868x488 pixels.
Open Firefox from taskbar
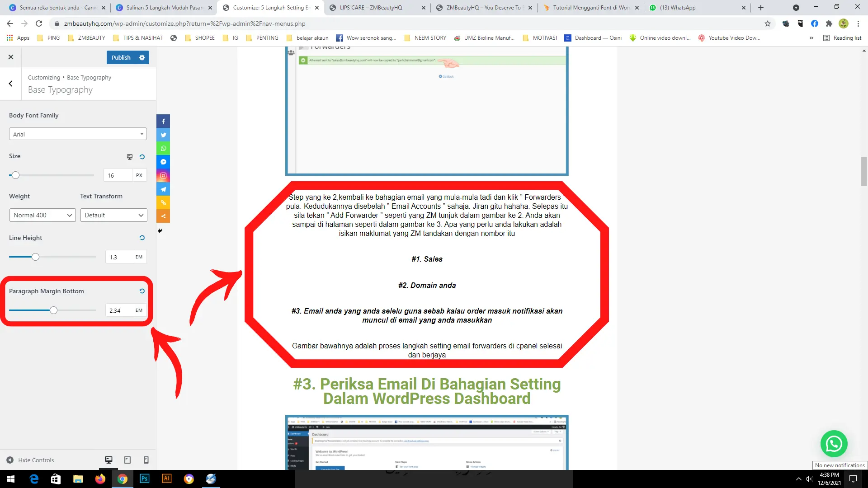[100, 479]
